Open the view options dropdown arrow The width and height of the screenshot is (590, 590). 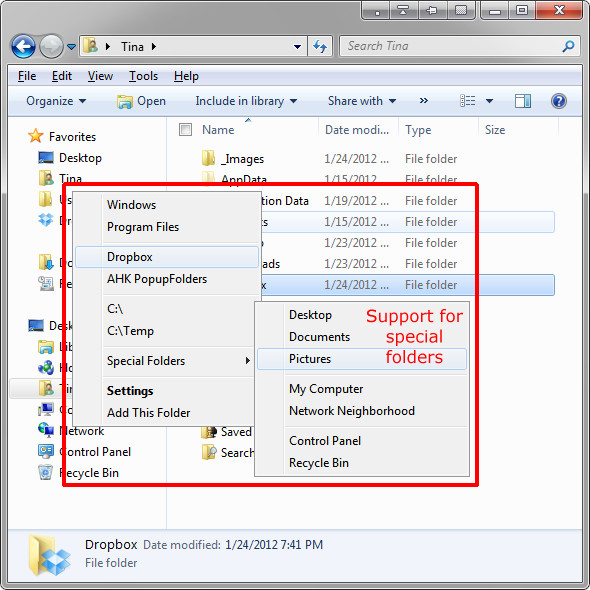490,101
